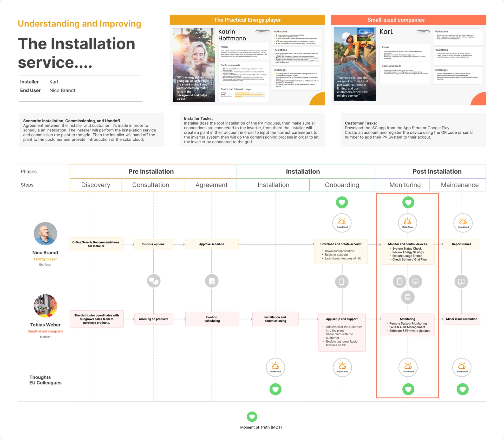Click the Download and create account box
The image size is (504, 439).
[x=341, y=251]
